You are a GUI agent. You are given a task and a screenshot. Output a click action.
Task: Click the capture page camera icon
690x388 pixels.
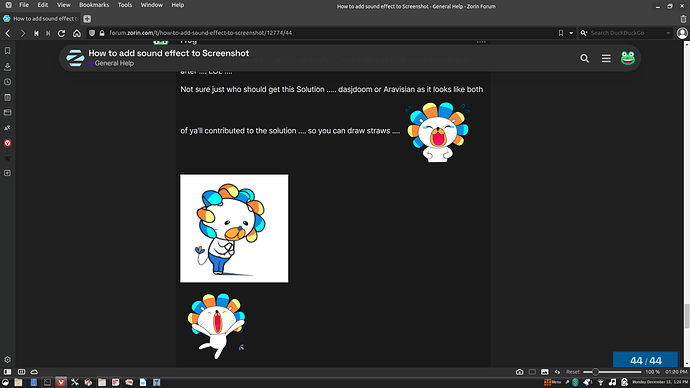point(519,372)
